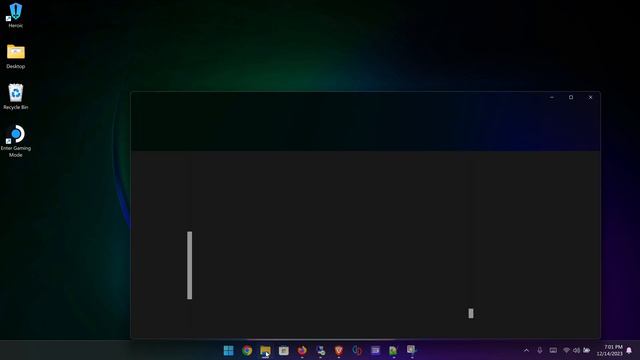Viewport: 640px width, 360px height.
Task: Open the Windows Start menu
Action: (x=229, y=350)
